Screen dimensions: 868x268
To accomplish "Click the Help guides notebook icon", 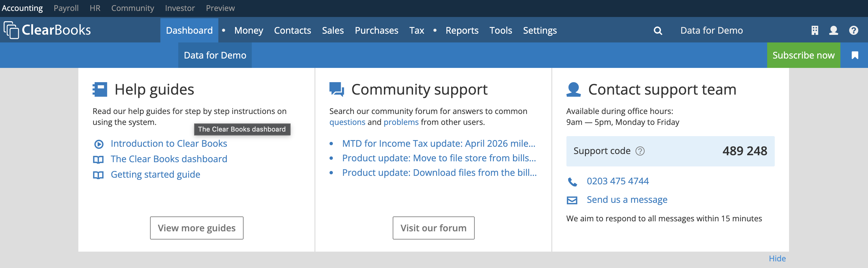I will (100, 89).
